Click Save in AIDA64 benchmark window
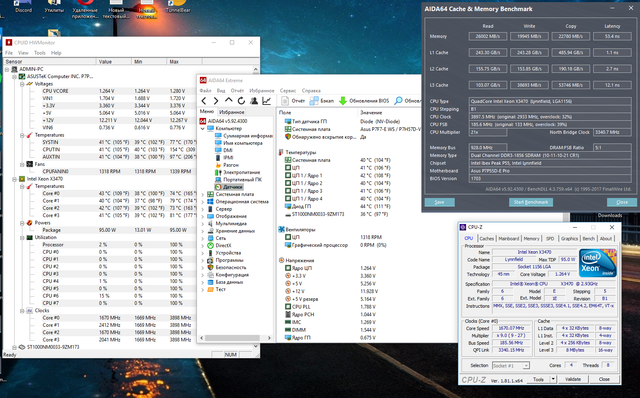 click(439, 202)
